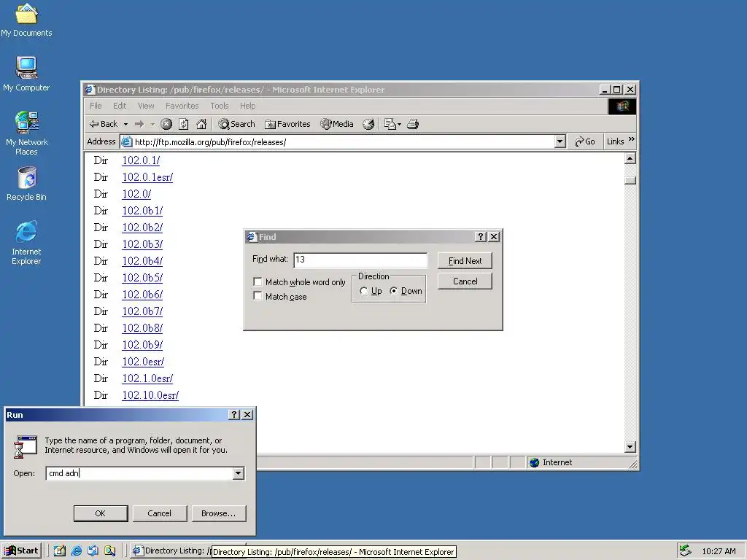Image resolution: width=747 pixels, height=560 pixels.
Task: Open the 102.0b9/ directory link
Action: click(142, 345)
